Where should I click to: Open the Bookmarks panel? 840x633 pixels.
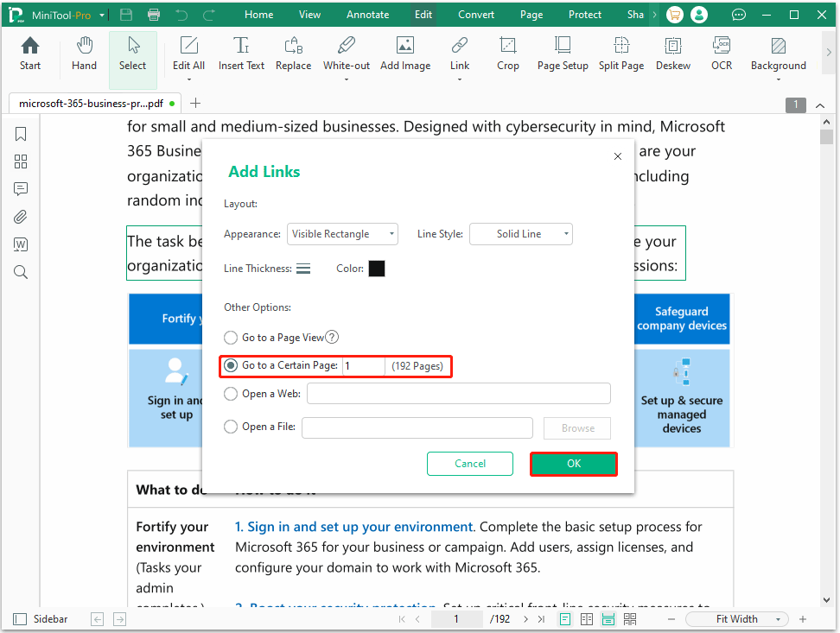coord(20,134)
